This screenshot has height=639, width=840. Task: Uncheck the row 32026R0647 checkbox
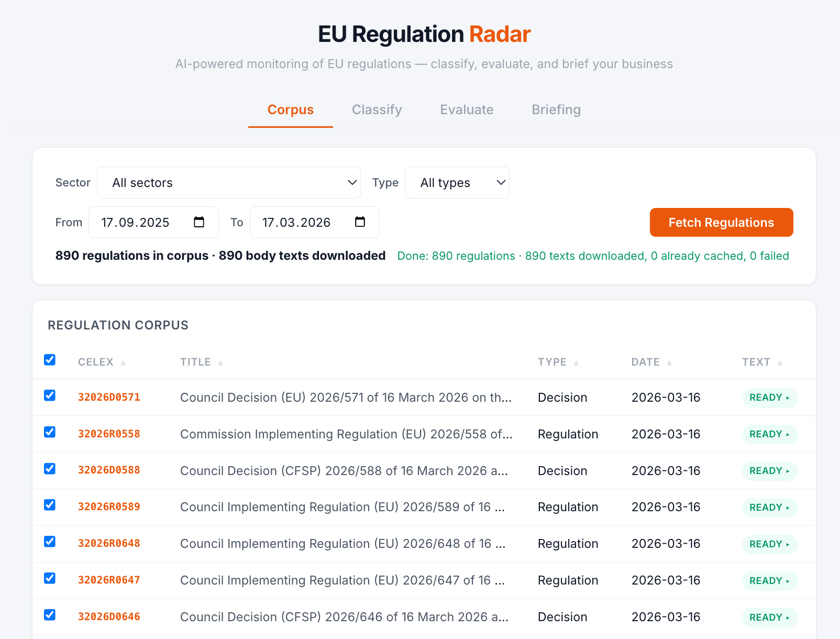50,578
